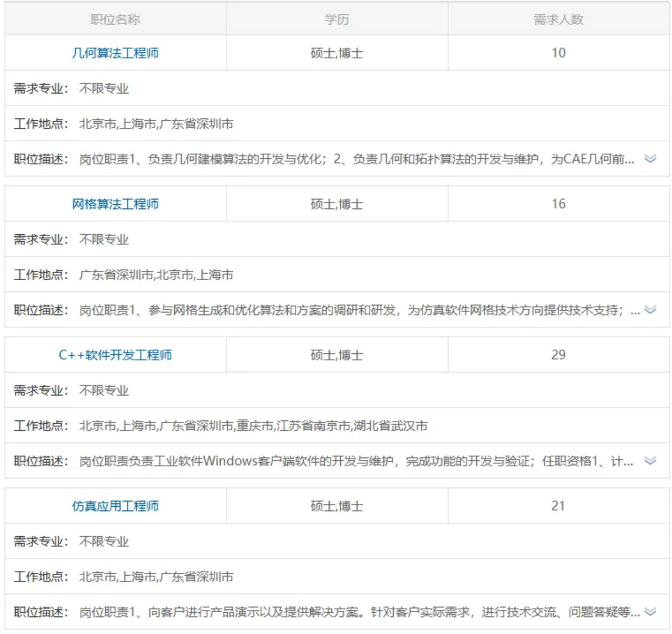Click the Windows客户端软件 job description text

coord(356,461)
